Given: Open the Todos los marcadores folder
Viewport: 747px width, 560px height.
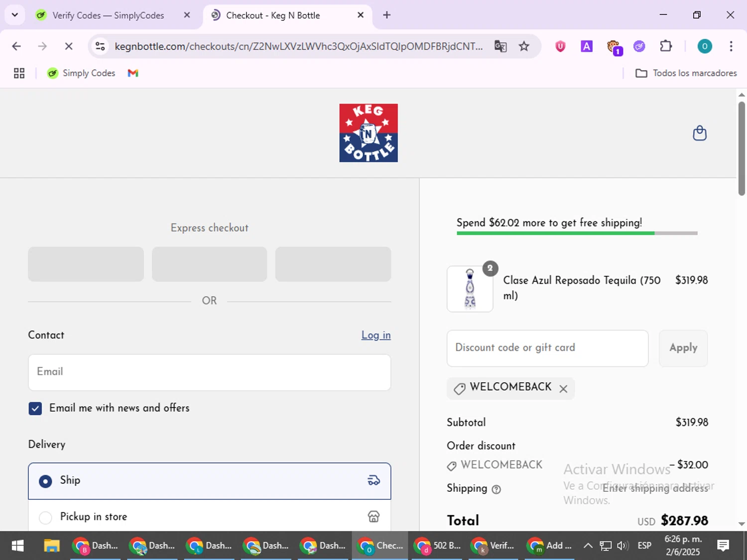Looking at the screenshot, I should tap(686, 73).
